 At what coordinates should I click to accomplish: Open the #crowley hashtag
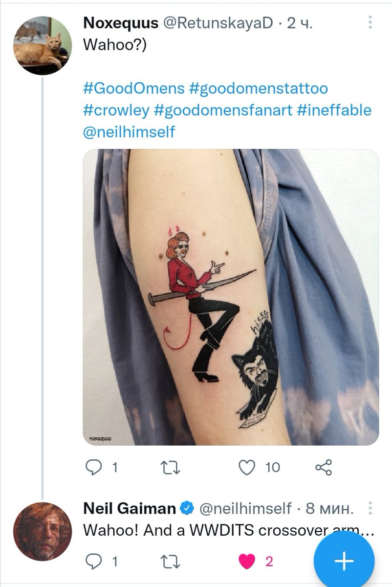pos(116,111)
